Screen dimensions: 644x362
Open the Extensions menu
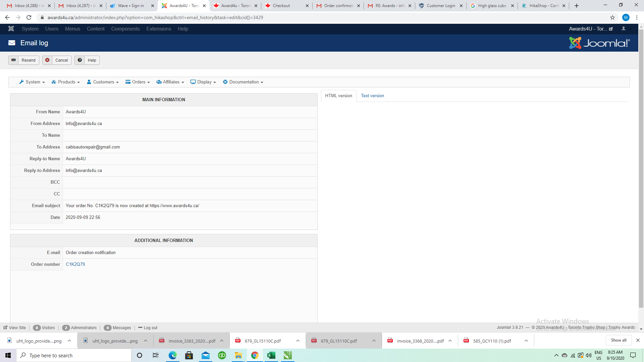click(x=159, y=29)
